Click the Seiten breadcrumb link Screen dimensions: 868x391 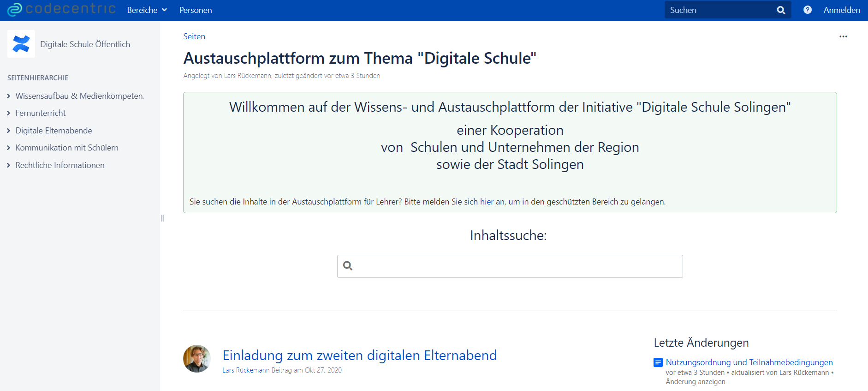pos(194,36)
